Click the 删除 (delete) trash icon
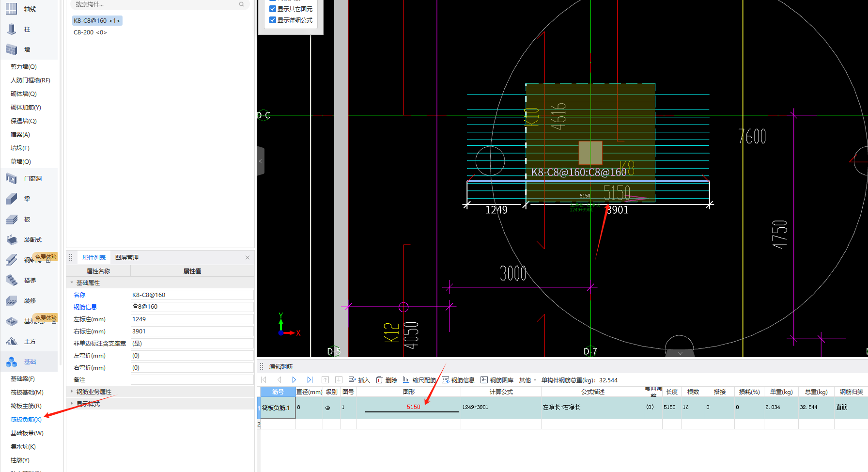Viewport: 868px width, 472px height. tap(380, 380)
